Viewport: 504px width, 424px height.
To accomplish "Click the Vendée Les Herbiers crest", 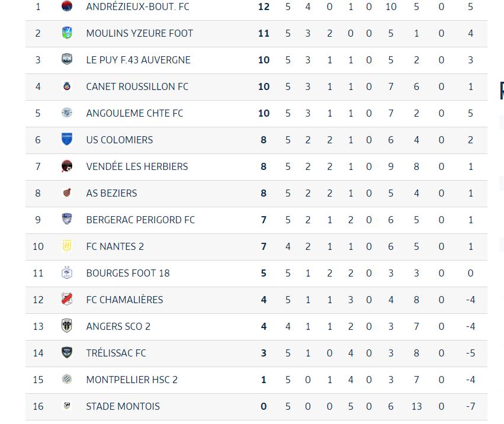I will 67,166.
